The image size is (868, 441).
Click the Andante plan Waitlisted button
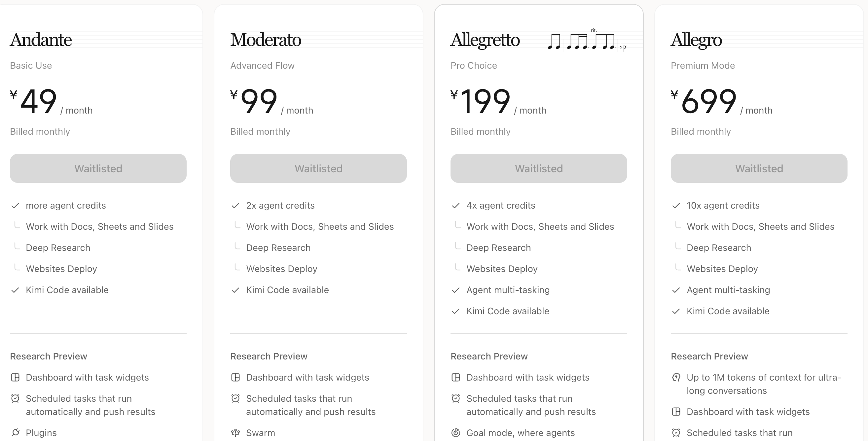tap(98, 168)
